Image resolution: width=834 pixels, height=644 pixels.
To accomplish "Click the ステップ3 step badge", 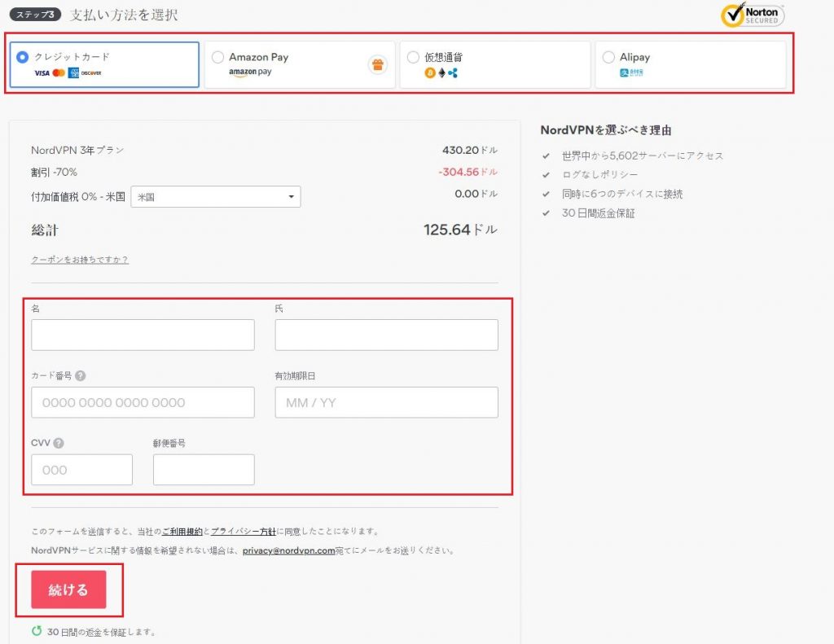I will coord(35,15).
